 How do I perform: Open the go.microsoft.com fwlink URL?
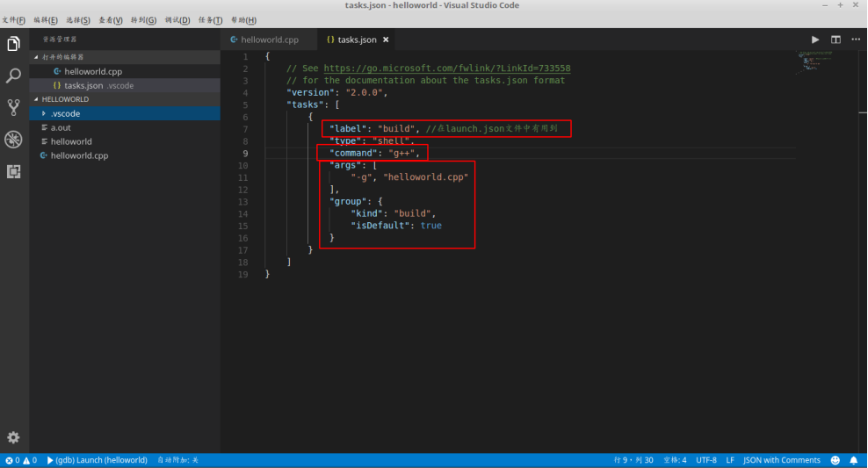[x=446, y=68]
